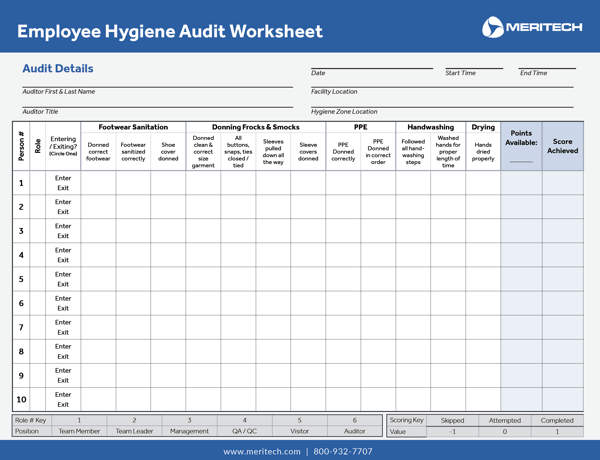
Task: Click 'Followed all hand-washing steps' header
Action: (413, 152)
